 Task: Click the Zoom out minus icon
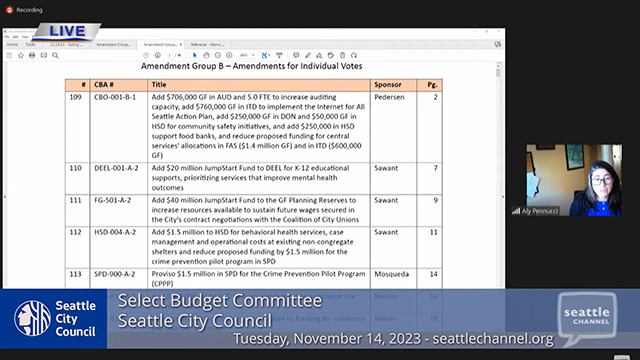[x=218, y=55]
